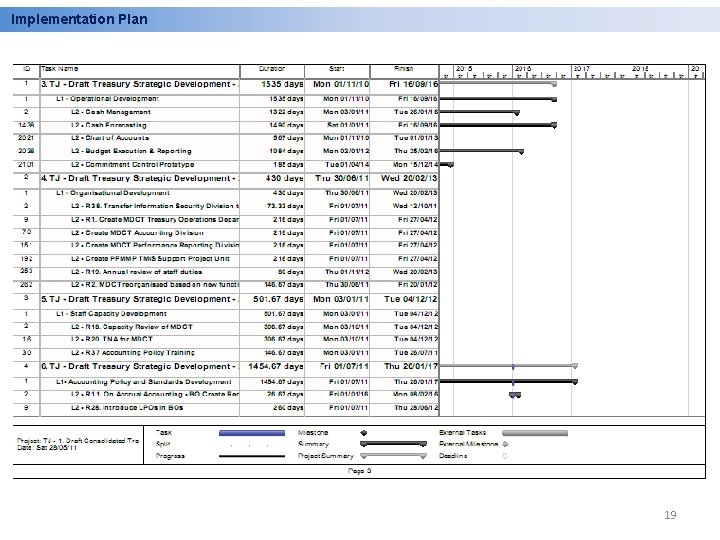Click the 'Date: Sat 28/05/11' footer text
Image resolution: width=720 pixels, height=540 pixels.
[x=47, y=448]
